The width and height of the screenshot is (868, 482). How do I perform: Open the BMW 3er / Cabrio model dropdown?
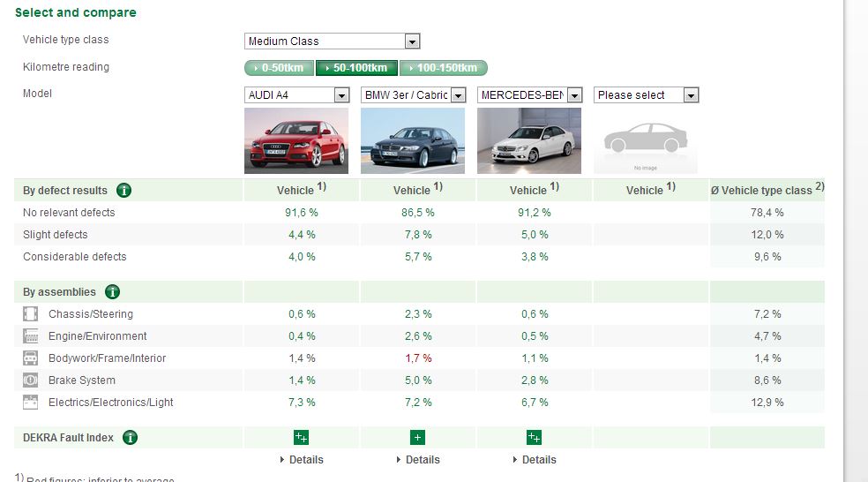[413, 95]
